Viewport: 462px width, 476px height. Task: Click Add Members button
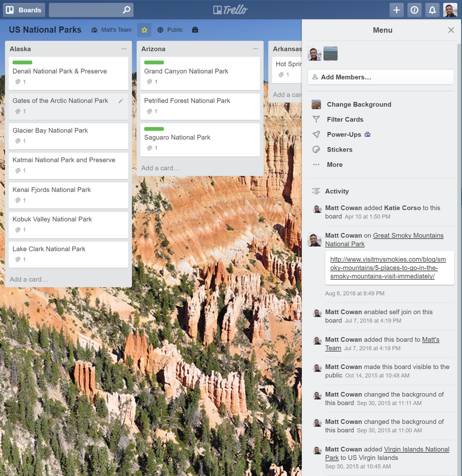pos(381,77)
